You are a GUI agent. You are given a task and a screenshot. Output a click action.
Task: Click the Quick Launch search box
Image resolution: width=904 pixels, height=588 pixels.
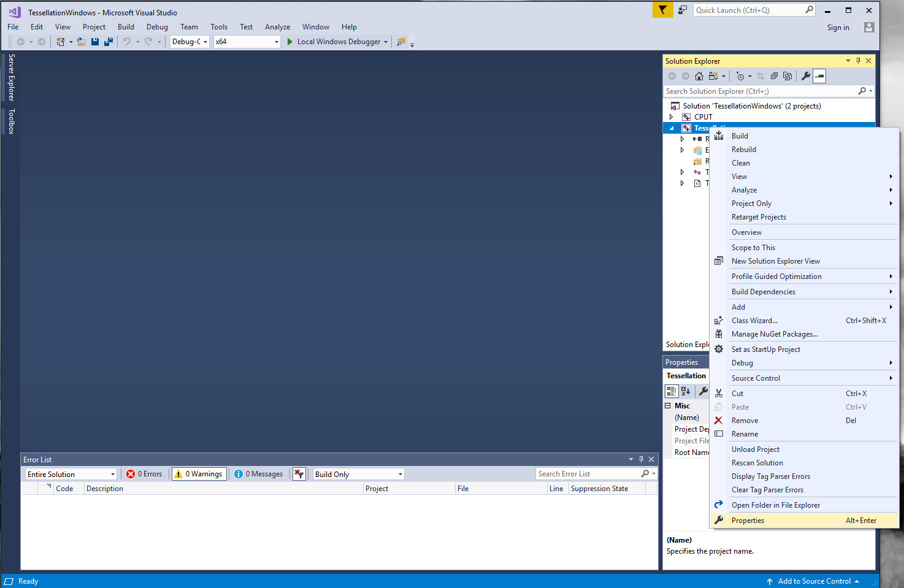coord(754,10)
